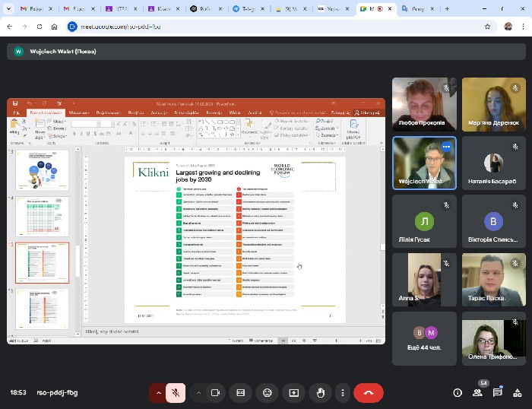Expand microphone audio settings arrow
Viewport: 532px width, 409px height.
tap(159, 392)
